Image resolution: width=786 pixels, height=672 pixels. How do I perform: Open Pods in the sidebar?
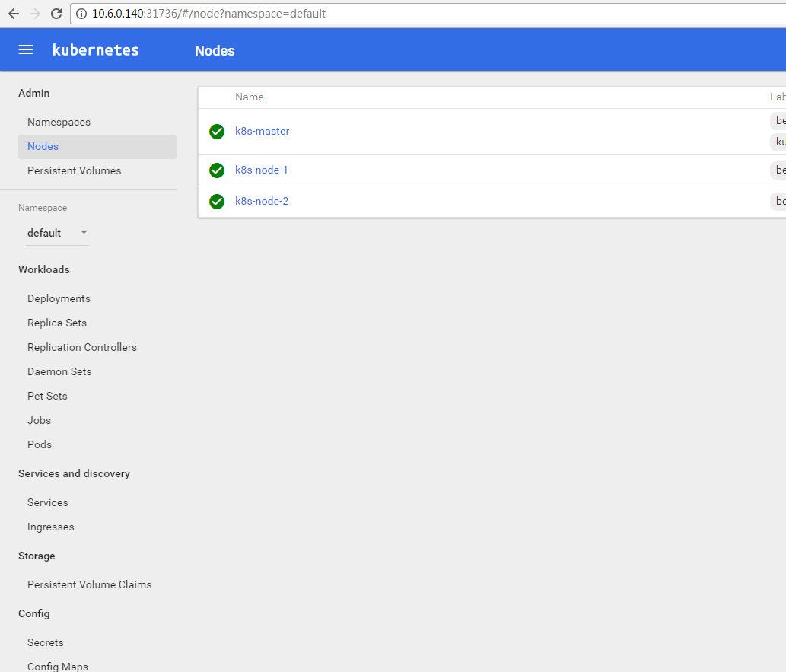[x=40, y=444]
